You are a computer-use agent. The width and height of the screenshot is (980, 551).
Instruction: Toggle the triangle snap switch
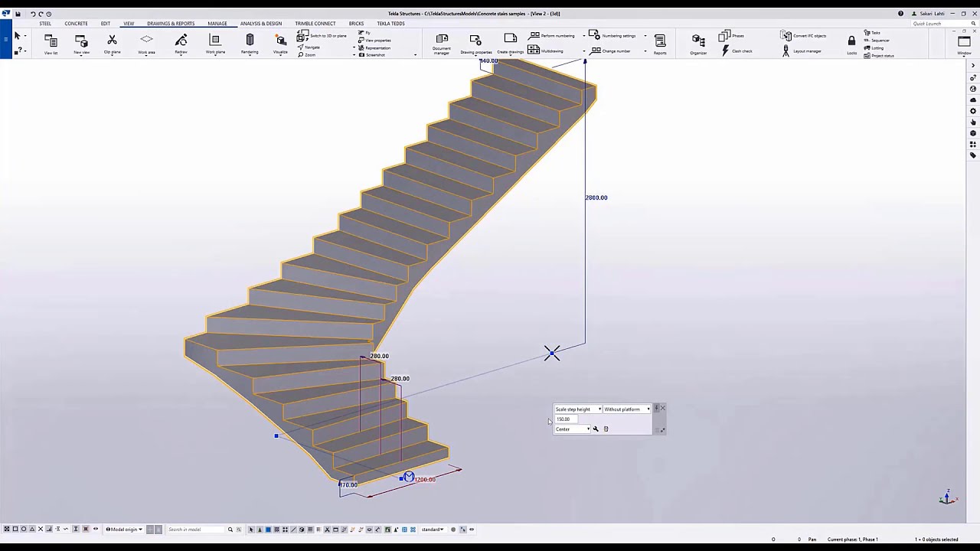coord(32,530)
